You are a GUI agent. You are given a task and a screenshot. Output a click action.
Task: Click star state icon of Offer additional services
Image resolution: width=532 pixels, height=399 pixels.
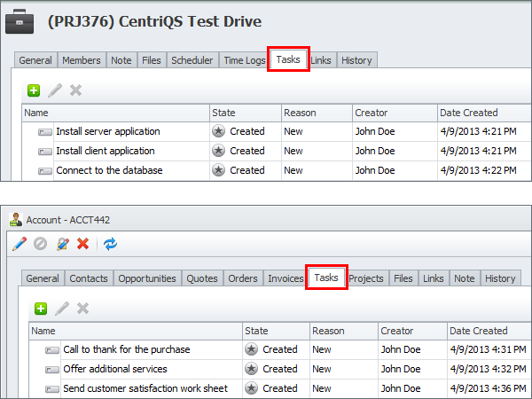[252, 369]
